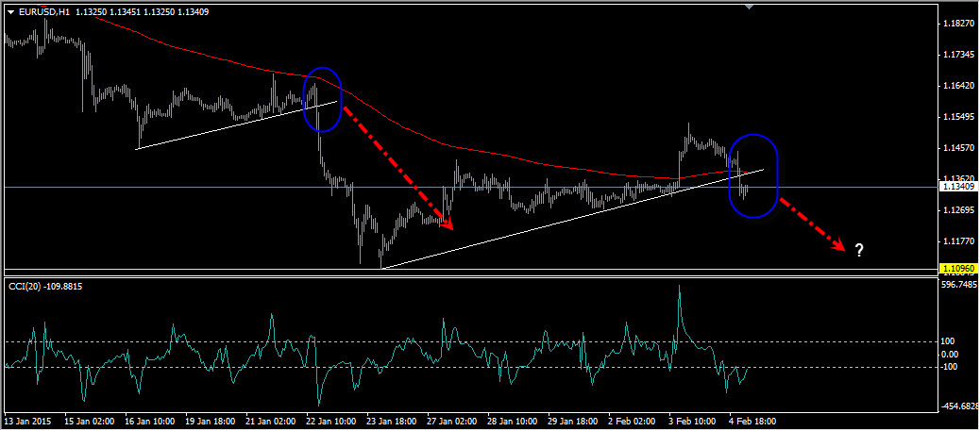Click the 100 level label on CCI scale
980x431 pixels.
pyautogui.click(x=949, y=341)
